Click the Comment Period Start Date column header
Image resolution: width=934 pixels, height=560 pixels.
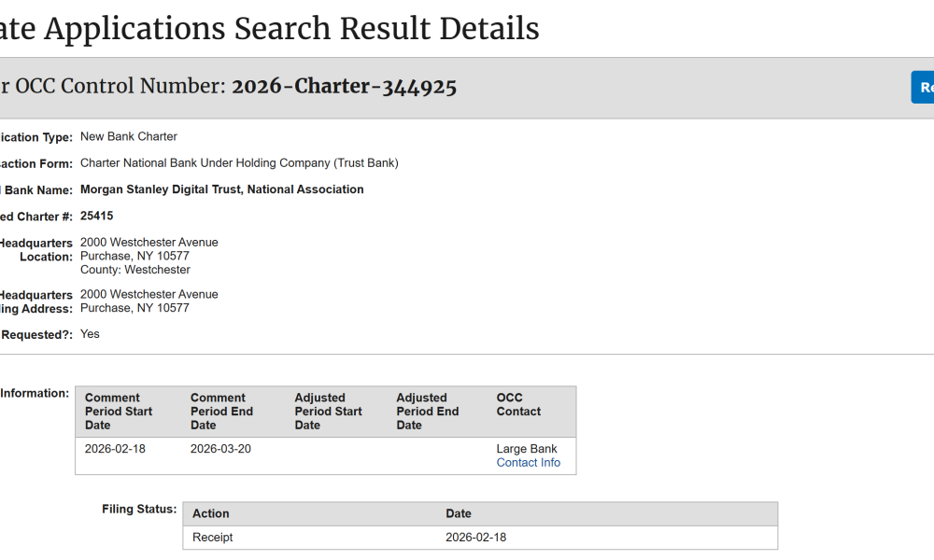click(119, 412)
